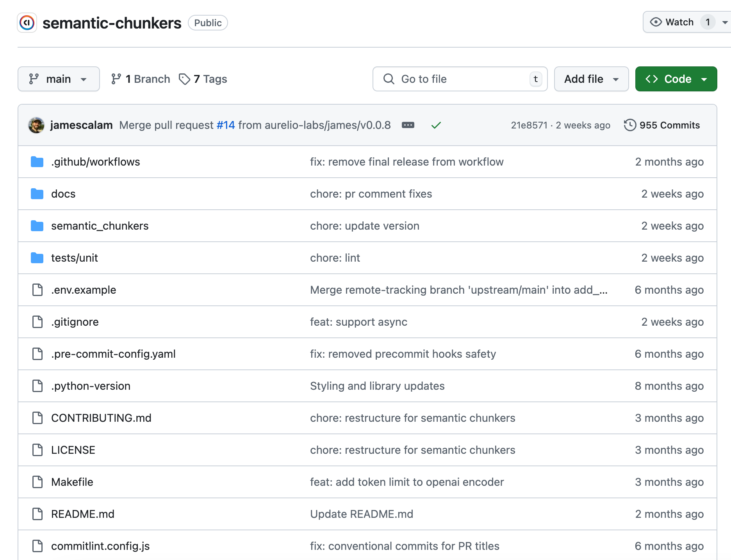The width and height of the screenshot is (731, 560).
Task: Open the 'Merge remote-tracking branch' commit link
Action: pos(459,290)
